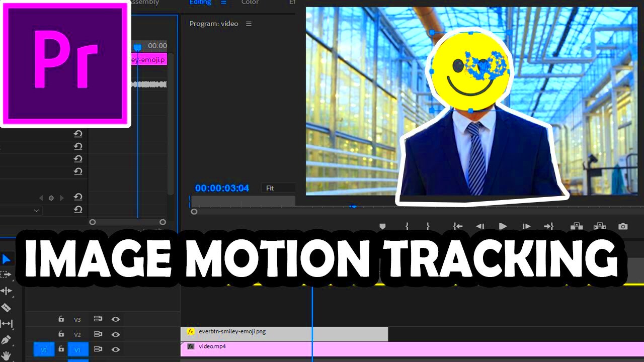The width and height of the screenshot is (644, 362).
Task: Step back one frame
Action: click(480, 227)
